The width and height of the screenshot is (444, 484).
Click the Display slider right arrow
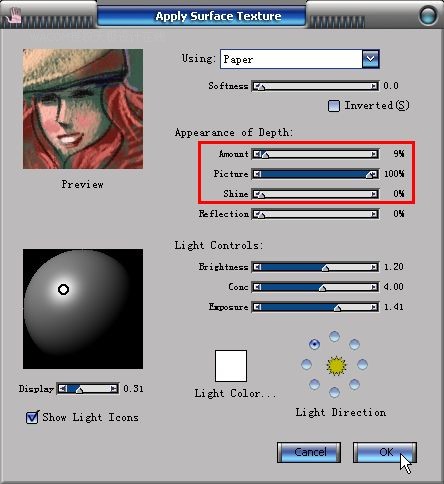pos(114,389)
